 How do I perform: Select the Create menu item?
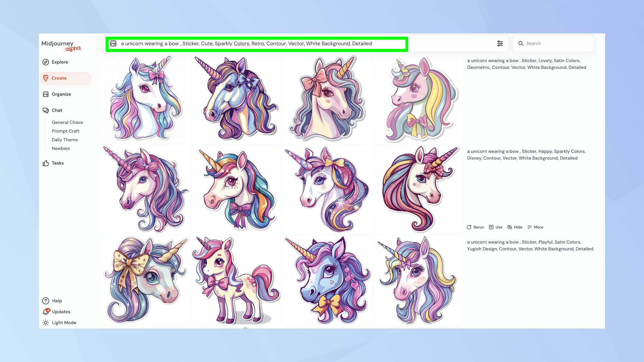point(59,78)
